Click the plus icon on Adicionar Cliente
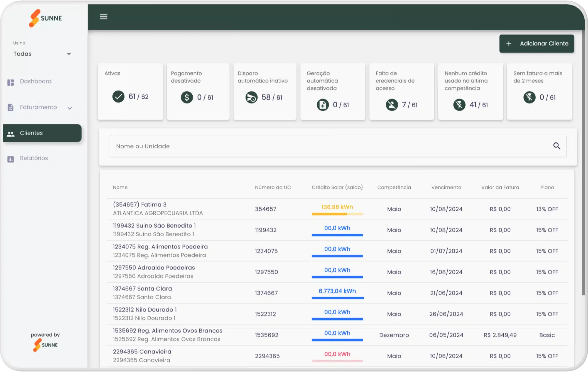This screenshot has width=588, height=372. pos(509,44)
